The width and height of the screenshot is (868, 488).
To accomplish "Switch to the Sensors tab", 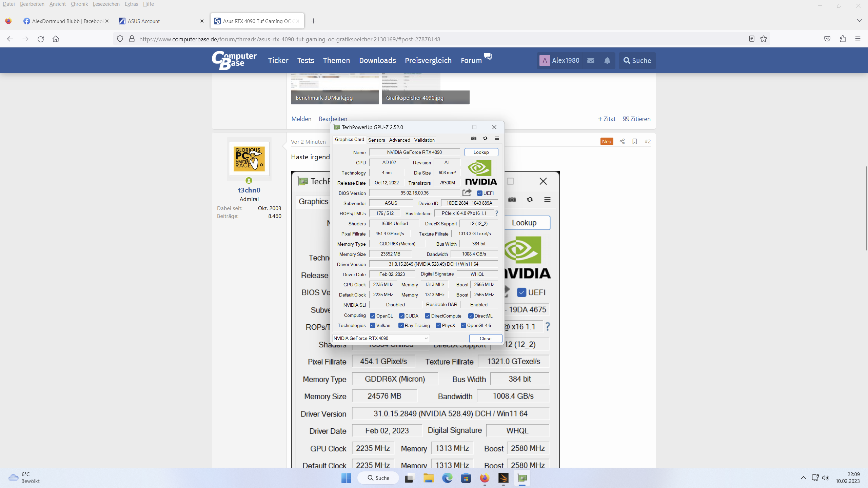I will pyautogui.click(x=376, y=140).
